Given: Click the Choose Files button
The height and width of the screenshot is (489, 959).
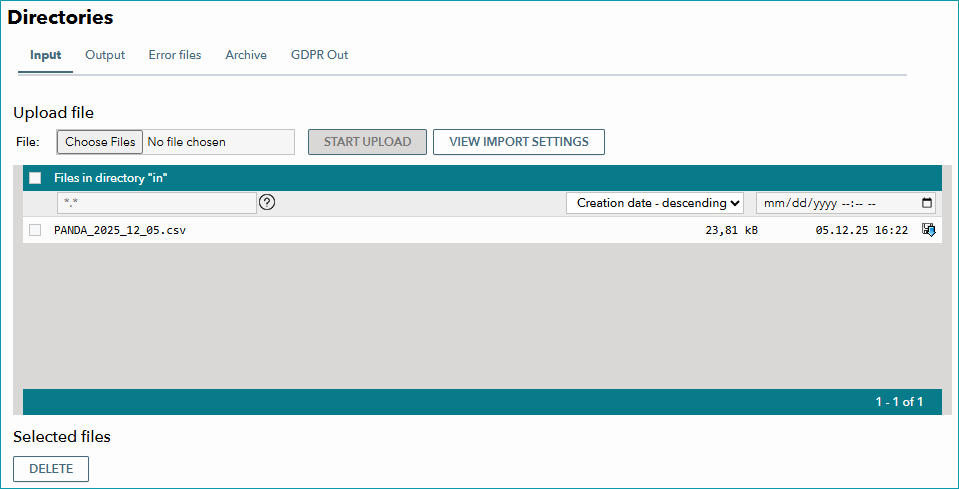Looking at the screenshot, I should (100, 142).
